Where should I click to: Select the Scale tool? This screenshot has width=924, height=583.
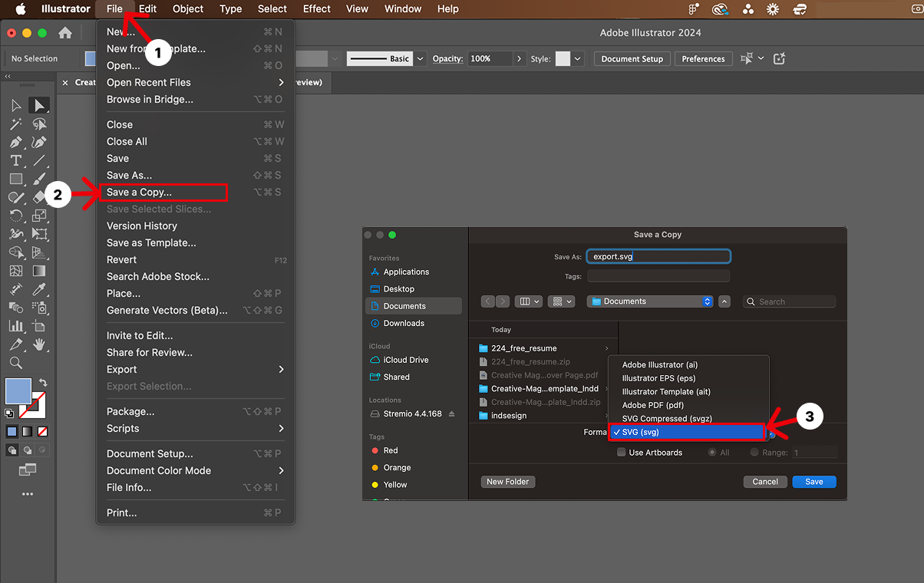(x=39, y=216)
